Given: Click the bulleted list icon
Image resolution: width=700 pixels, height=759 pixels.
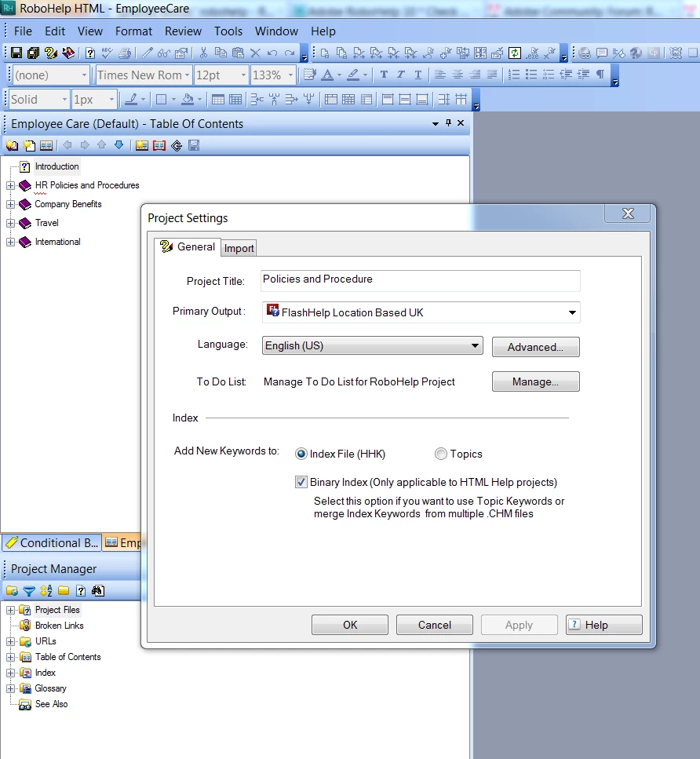Looking at the screenshot, I should click(x=531, y=75).
